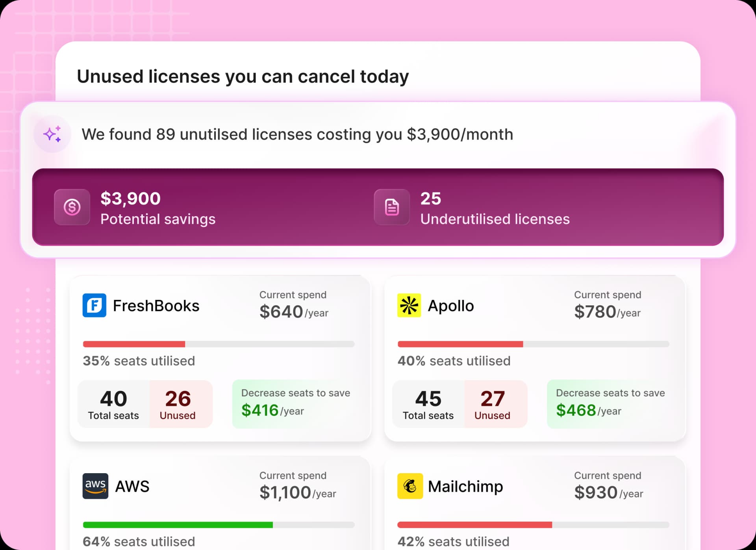Click FreshBooks 26 unused seats box
Viewport: 756px width, 550px height.
coord(181,404)
